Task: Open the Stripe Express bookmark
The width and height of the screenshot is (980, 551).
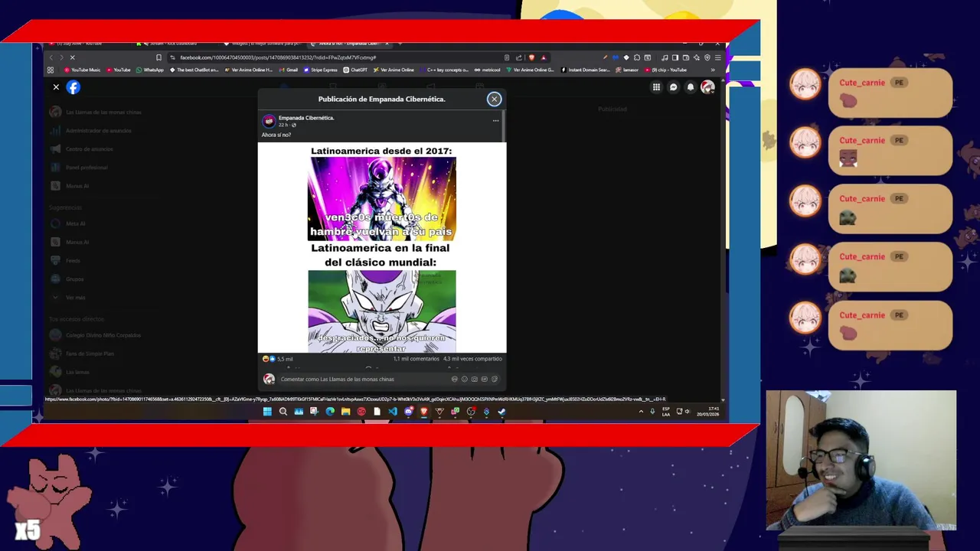Action: pos(320,70)
